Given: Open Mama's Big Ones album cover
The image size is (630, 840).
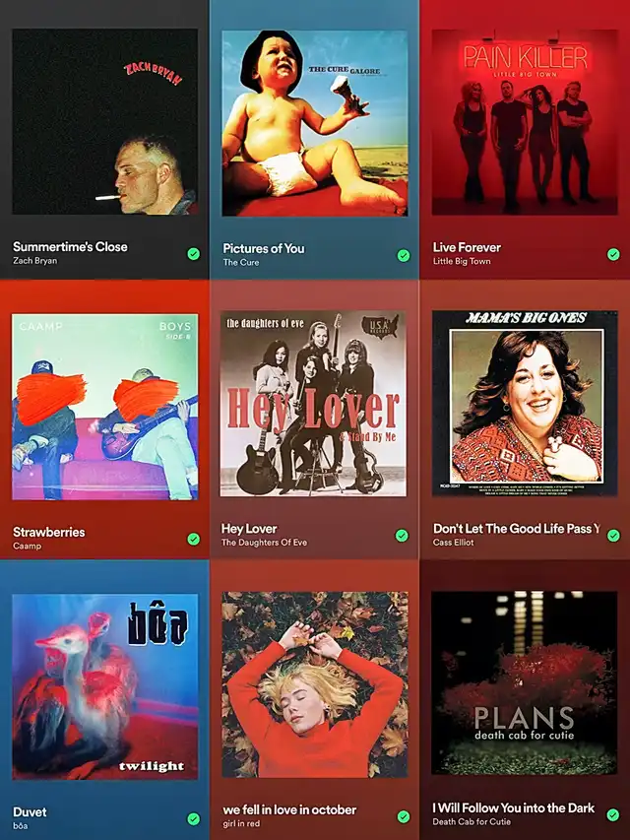Looking at the screenshot, I should (x=526, y=403).
